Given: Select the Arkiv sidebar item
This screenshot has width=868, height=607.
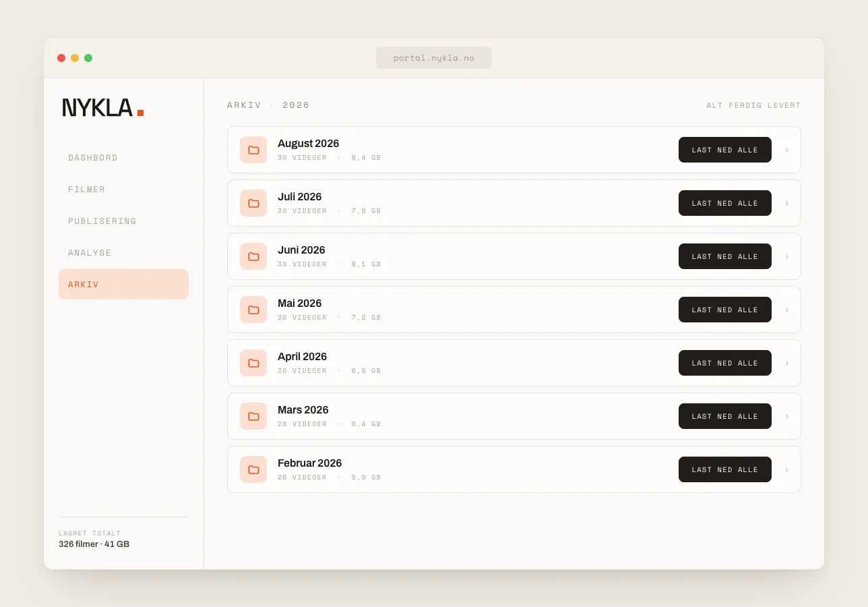Looking at the screenshot, I should click(x=123, y=285).
